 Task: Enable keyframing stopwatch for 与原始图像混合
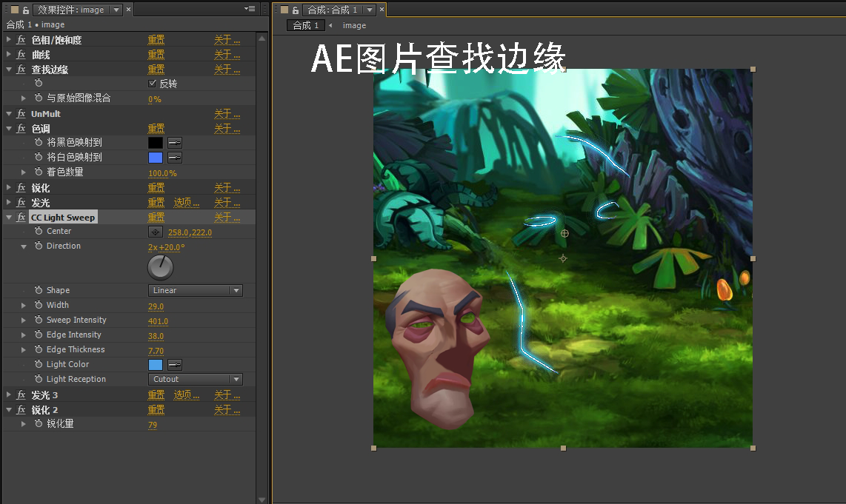(x=39, y=98)
